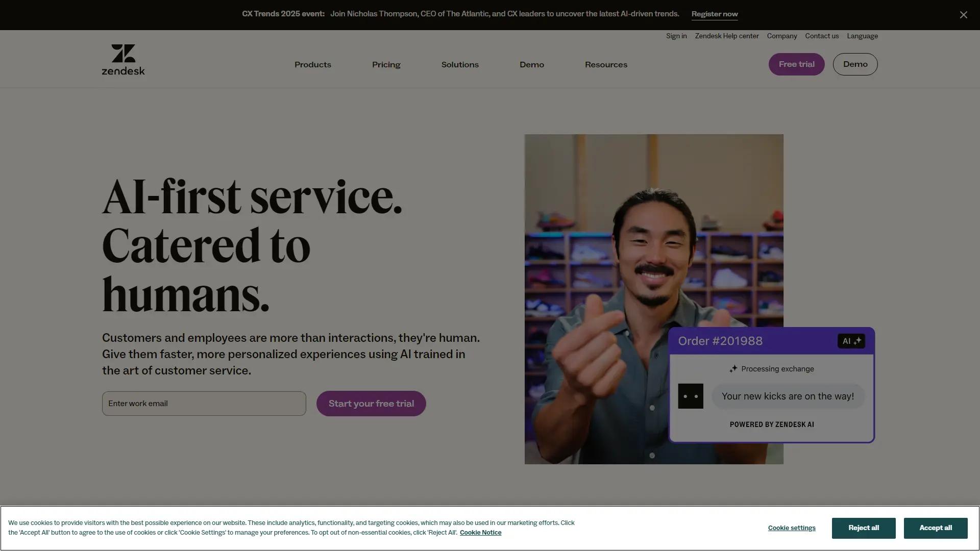Click the AI badge on the order card
Image resolution: width=980 pixels, height=551 pixels.
pyautogui.click(x=850, y=341)
